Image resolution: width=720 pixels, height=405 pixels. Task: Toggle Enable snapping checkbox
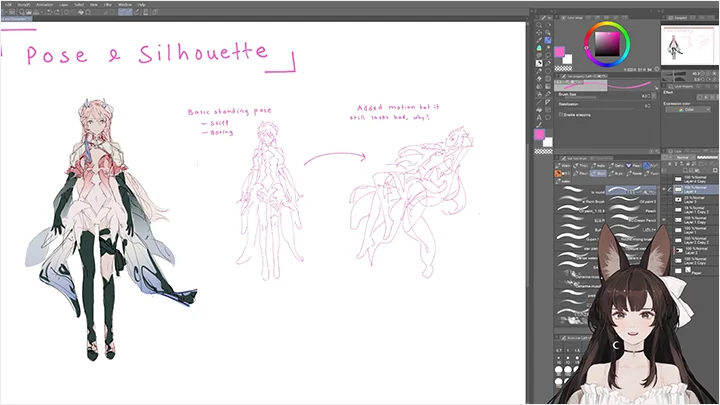click(x=561, y=114)
